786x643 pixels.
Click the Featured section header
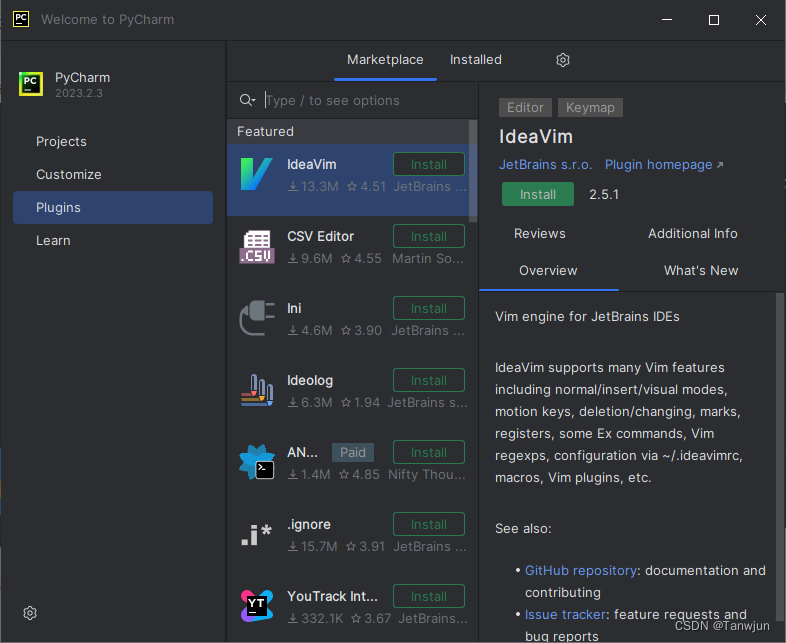[x=347, y=131]
